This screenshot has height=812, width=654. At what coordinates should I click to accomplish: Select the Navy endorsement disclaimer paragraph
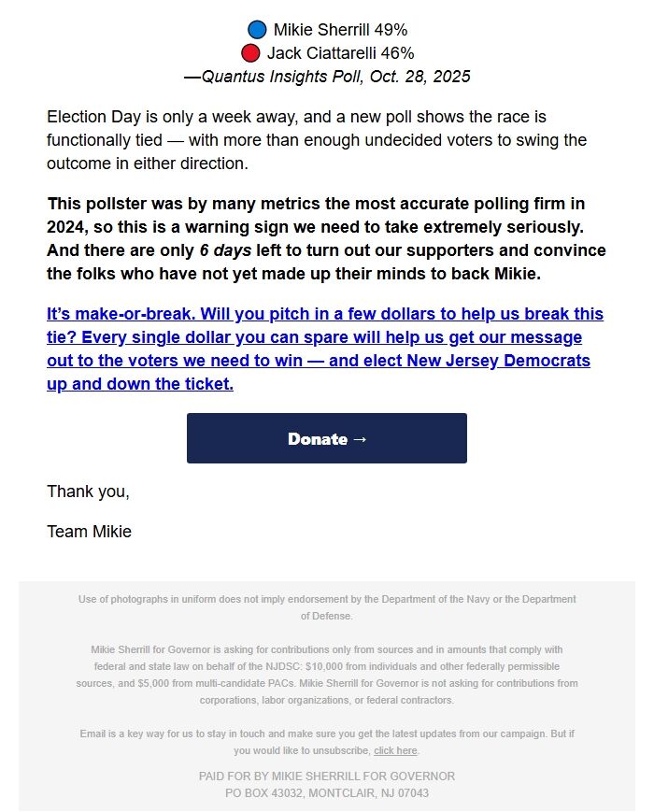(327, 607)
